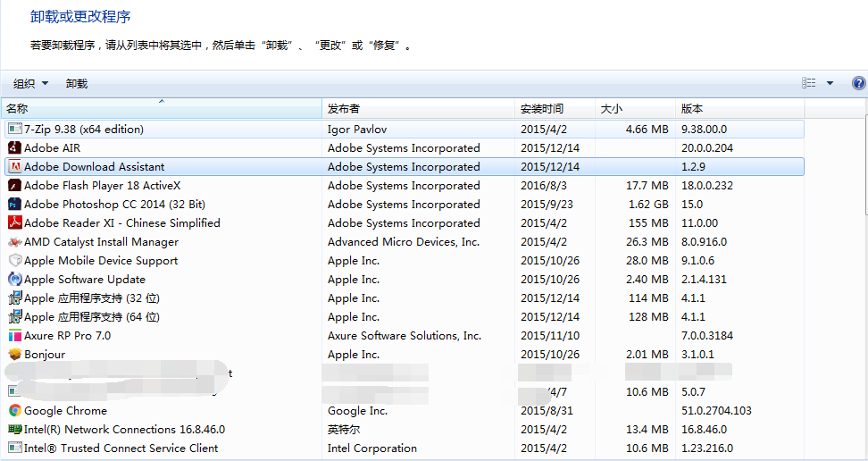Click the change view icon
The width and height of the screenshot is (868, 461).
[x=809, y=83]
